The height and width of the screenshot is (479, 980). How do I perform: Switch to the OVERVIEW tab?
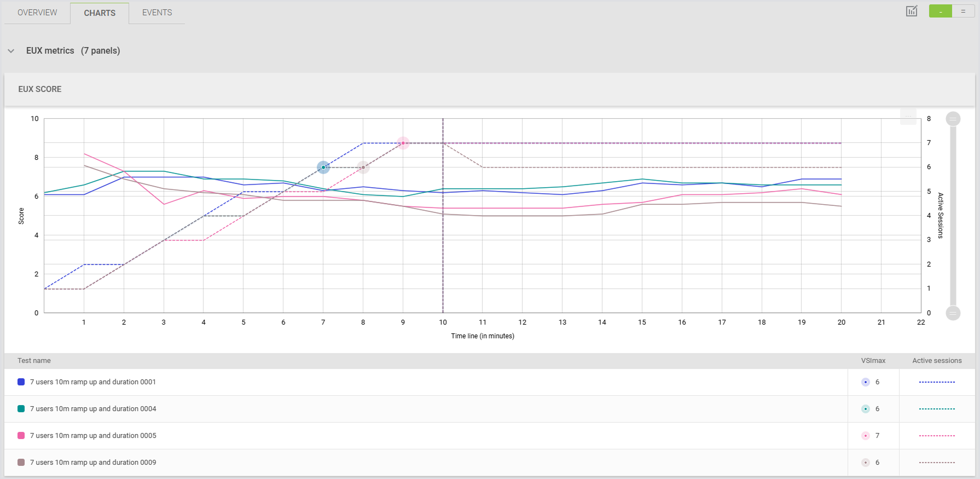[37, 13]
